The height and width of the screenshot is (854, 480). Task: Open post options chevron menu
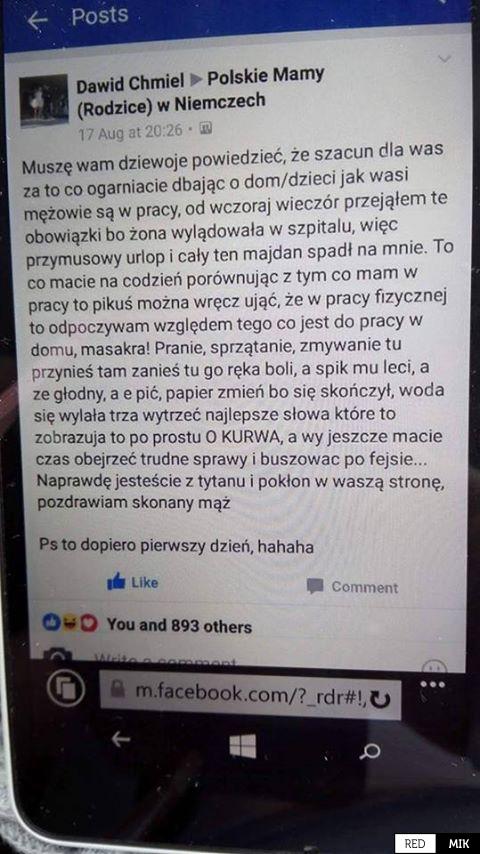(445, 59)
